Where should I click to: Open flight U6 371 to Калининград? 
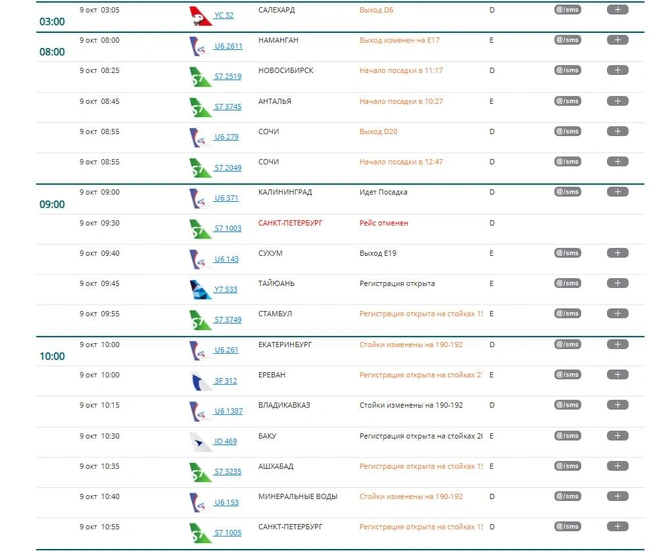tap(226, 198)
